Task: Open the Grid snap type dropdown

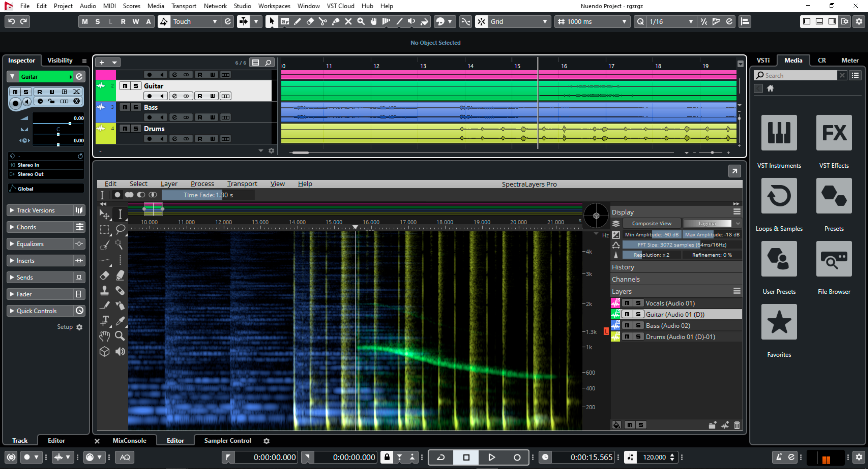Action: pyautogui.click(x=545, y=21)
